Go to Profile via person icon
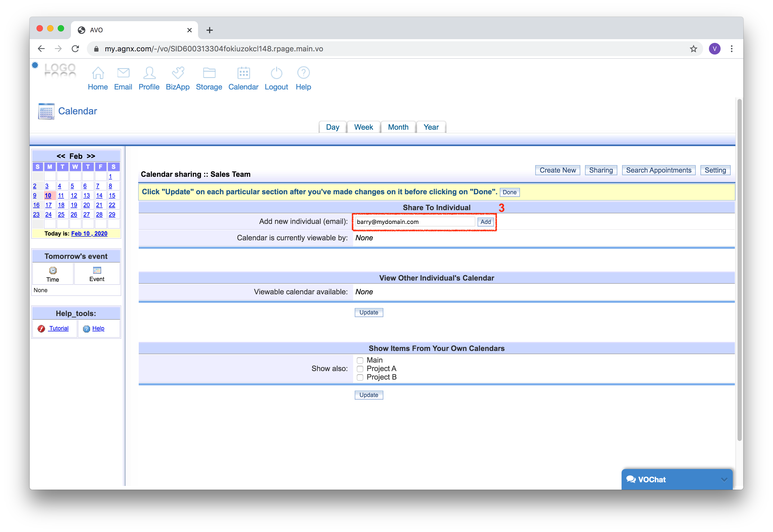The image size is (773, 532). (149, 73)
